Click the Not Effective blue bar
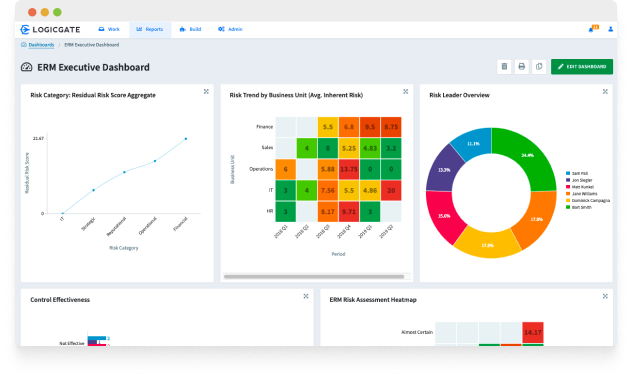 [x=97, y=338]
